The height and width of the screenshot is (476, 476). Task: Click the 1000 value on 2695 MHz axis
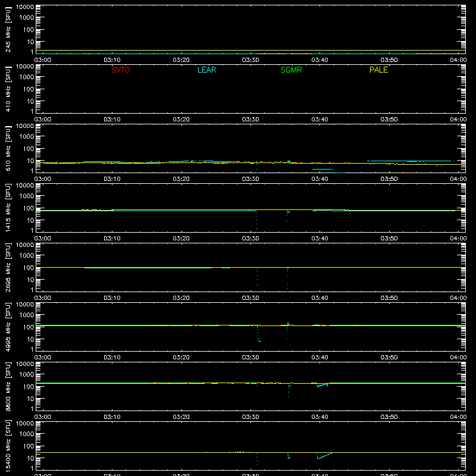27,256
